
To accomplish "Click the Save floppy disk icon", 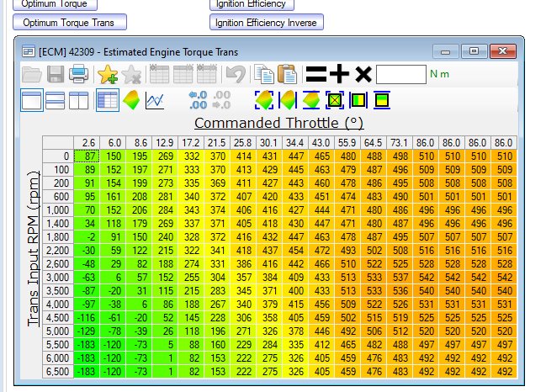I will click(x=56, y=74).
